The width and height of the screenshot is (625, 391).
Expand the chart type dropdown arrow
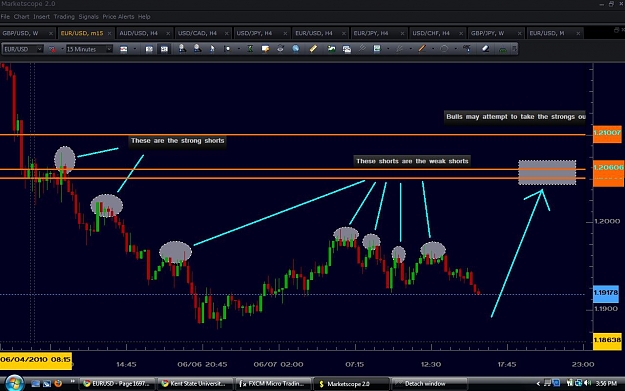(x=135, y=49)
